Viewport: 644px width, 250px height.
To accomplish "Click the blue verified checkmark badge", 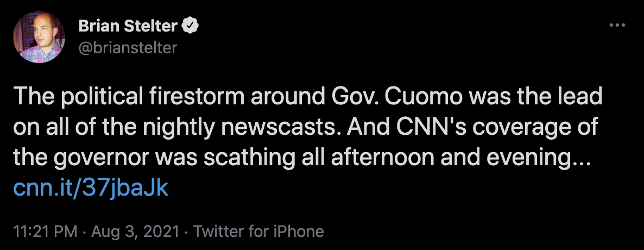I will point(190,26).
